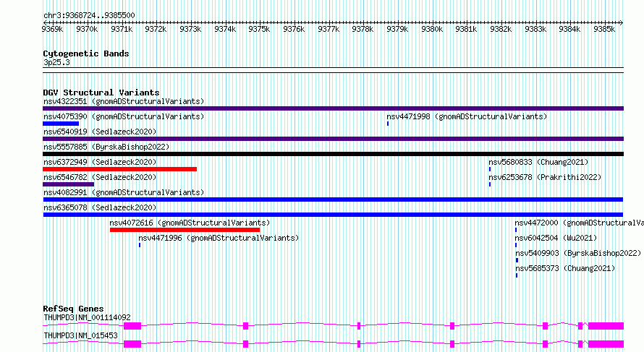Open the nsv4075390 gnomAD variant label
This screenshot has height=352, width=644.
tap(124, 116)
